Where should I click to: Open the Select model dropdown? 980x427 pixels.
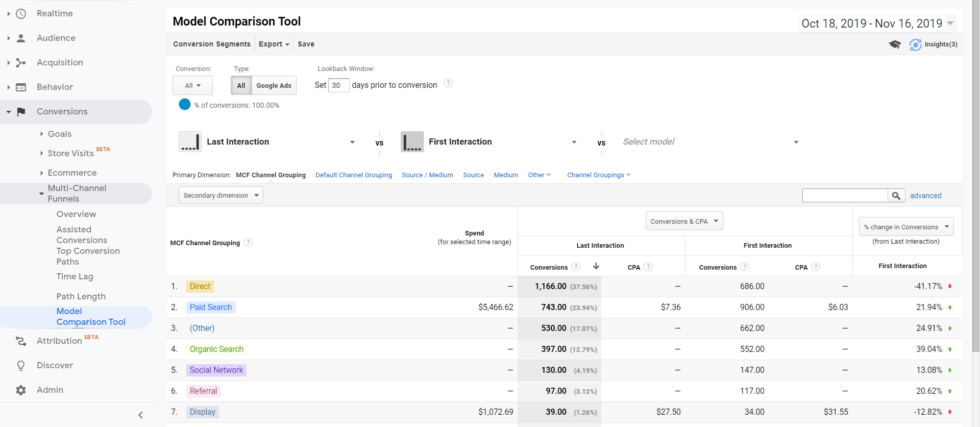709,142
